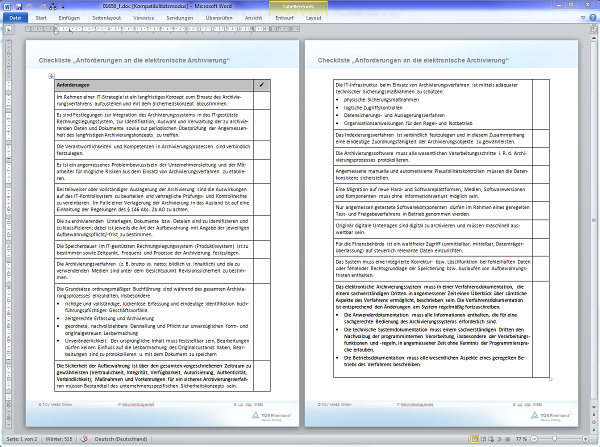600x447 pixels.
Task: Click the Seite 1 von 2 indicator
Action: (20, 440)
